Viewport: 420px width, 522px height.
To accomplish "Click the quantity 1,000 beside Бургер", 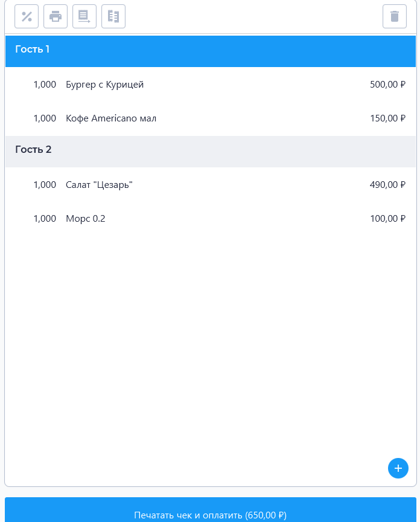I will pyautogui.click(x=45, y=85).
